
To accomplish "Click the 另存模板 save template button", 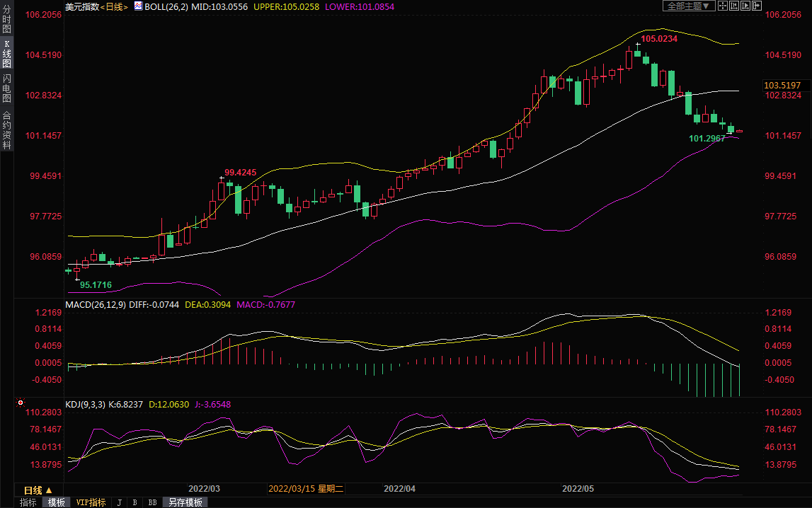I will 185,502.
